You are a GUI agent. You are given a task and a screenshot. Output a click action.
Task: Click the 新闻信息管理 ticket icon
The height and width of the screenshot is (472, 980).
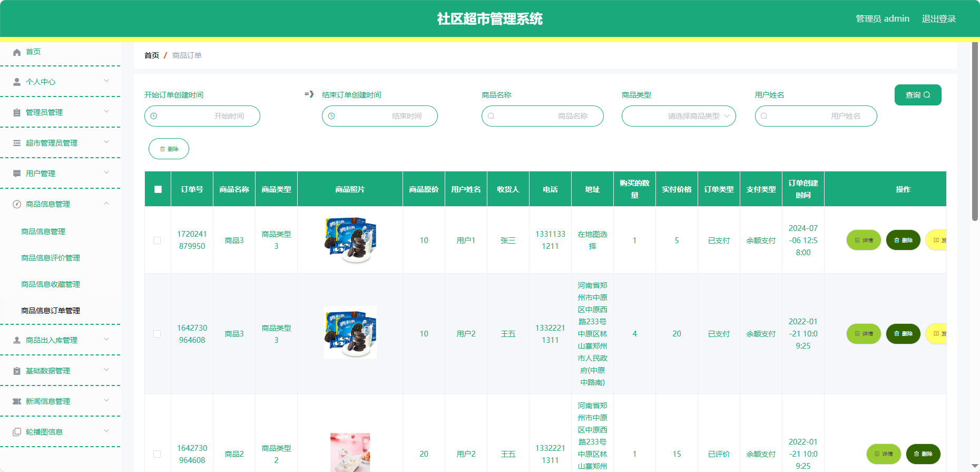pyautogui.click(x=17, y=401)
